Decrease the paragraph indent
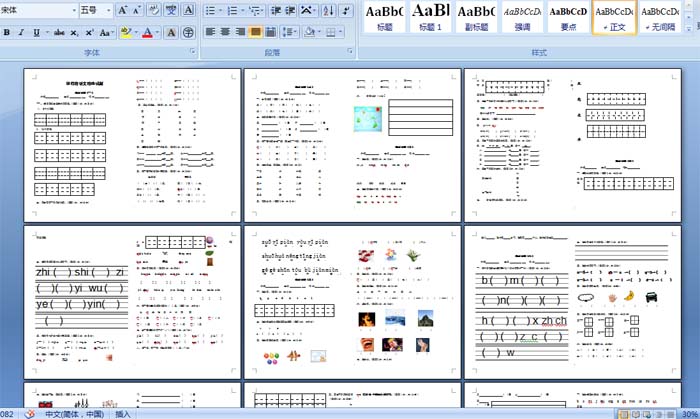The image size is (700, 419). pos(276,11)
